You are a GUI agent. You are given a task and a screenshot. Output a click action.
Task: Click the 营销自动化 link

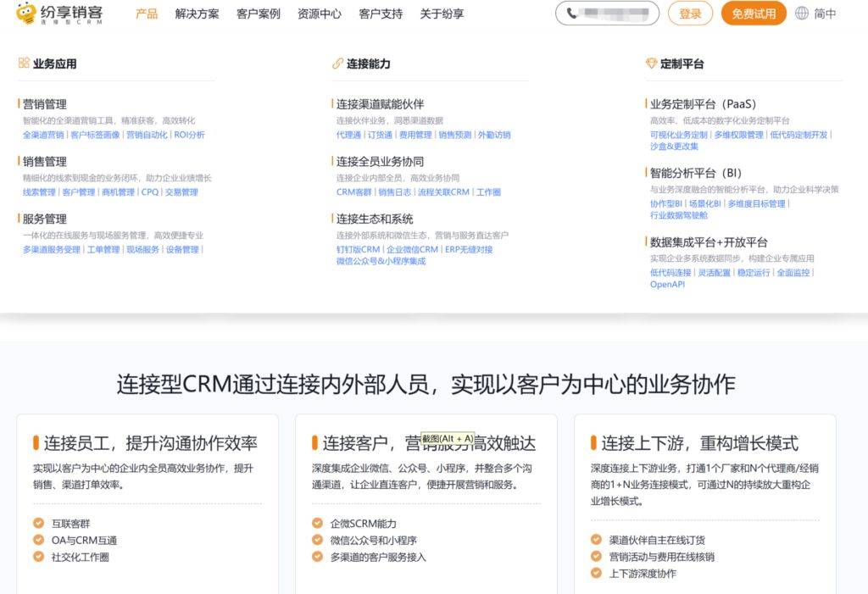pyautogui.click(x=147, y=135)
